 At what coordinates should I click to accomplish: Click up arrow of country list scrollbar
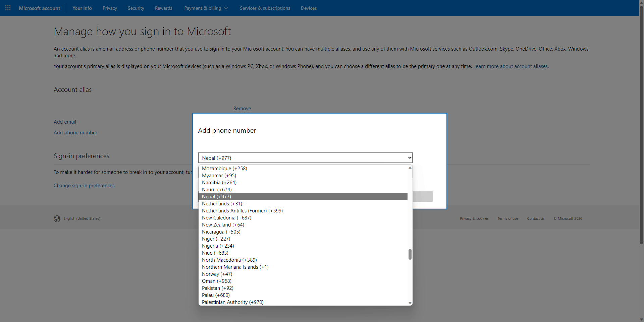coord(410,168)
